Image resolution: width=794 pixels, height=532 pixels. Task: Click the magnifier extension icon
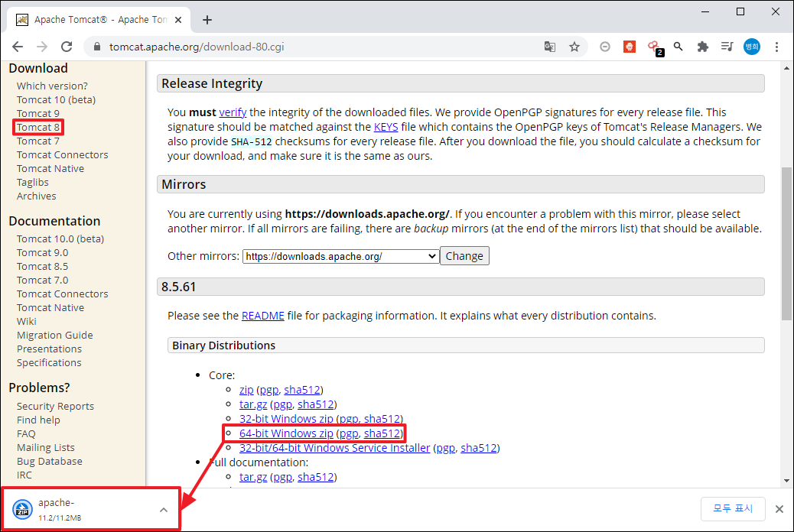point(678,47)
